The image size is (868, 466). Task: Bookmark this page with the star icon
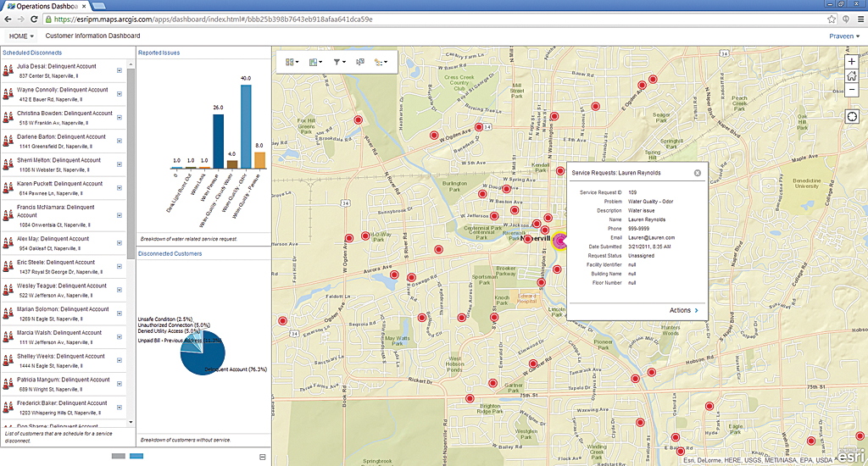click(x=832, y=19)
